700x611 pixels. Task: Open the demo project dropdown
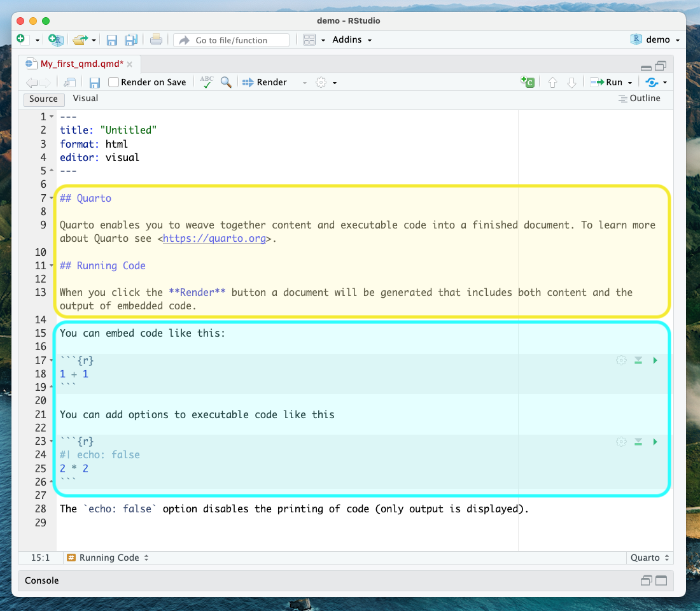click(655, 39)
